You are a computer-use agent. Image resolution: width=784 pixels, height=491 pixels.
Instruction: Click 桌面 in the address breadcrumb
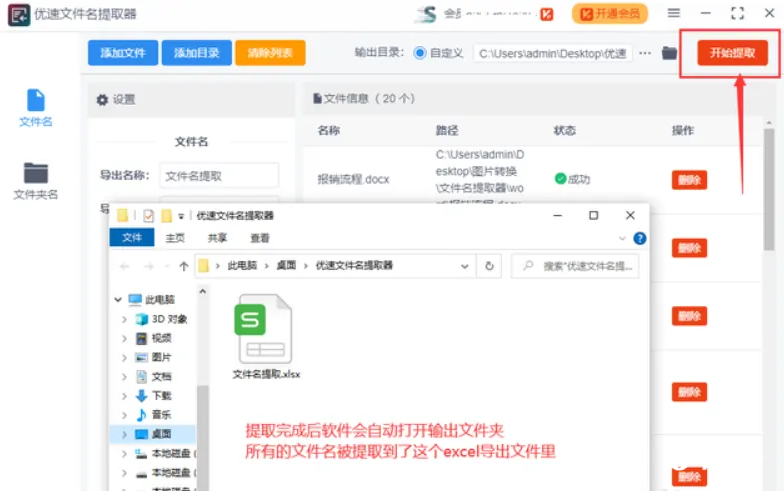[286, 266]
